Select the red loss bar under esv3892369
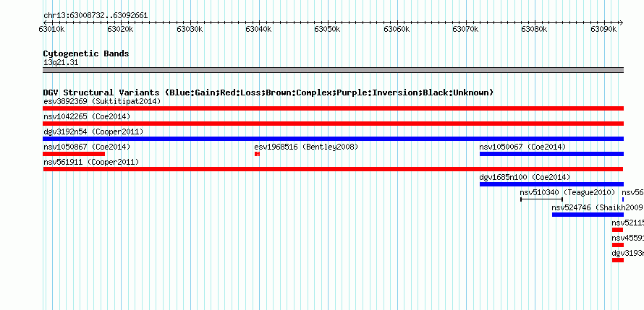 (333, 108)
